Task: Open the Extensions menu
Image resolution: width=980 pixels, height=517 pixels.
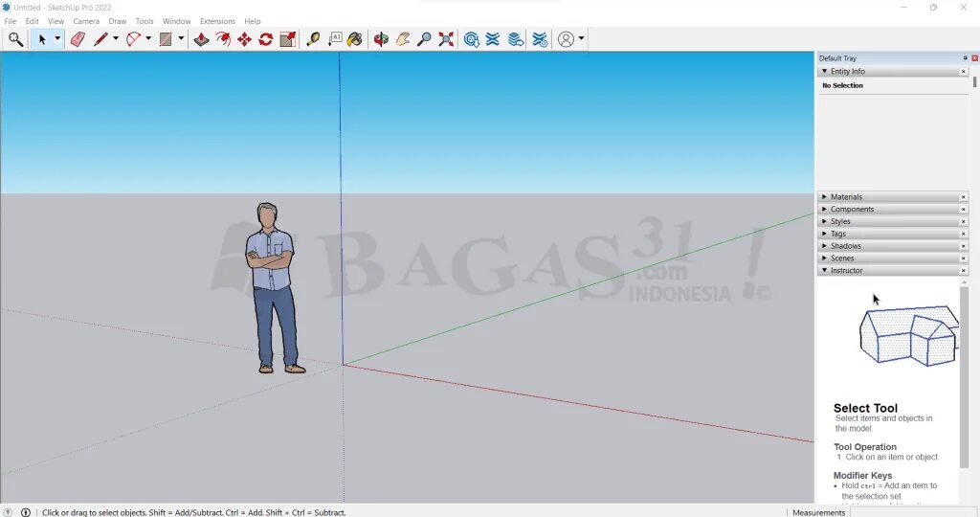Action: point(217,21)
